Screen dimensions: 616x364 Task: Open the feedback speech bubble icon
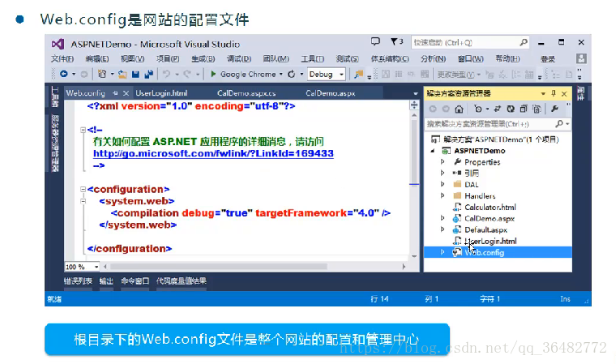375,41
